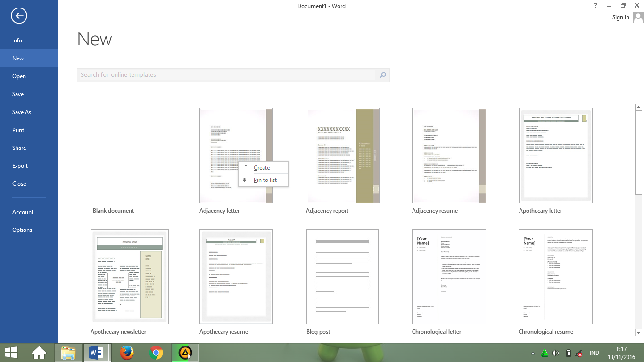Switch to the Print section

coord(18,130)
